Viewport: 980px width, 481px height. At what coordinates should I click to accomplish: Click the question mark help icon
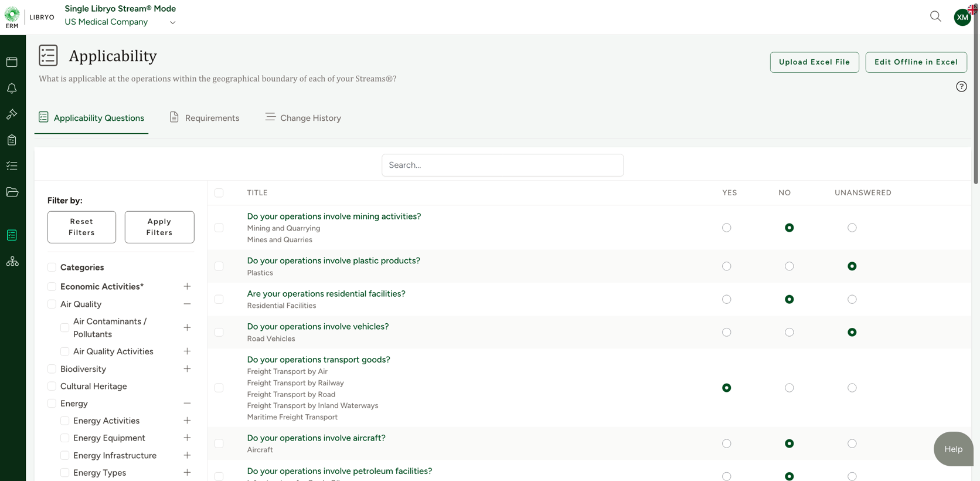pos(961,87)
